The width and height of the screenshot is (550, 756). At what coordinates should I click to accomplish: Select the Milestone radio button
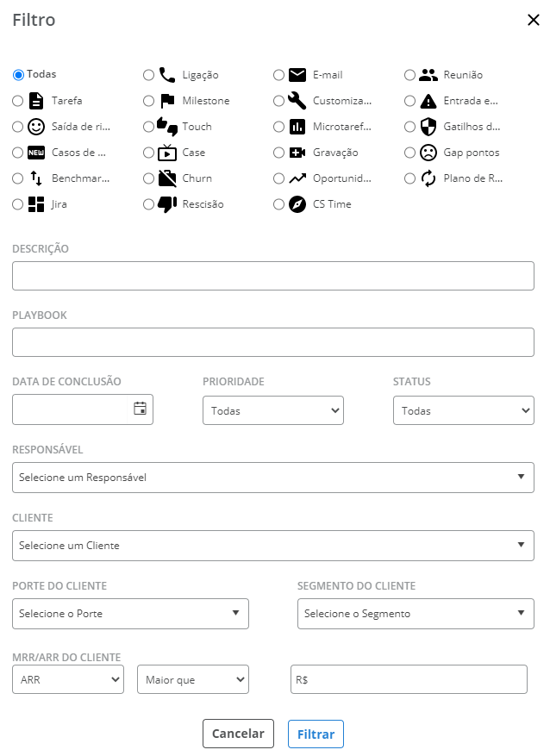(x=149, y=101)
